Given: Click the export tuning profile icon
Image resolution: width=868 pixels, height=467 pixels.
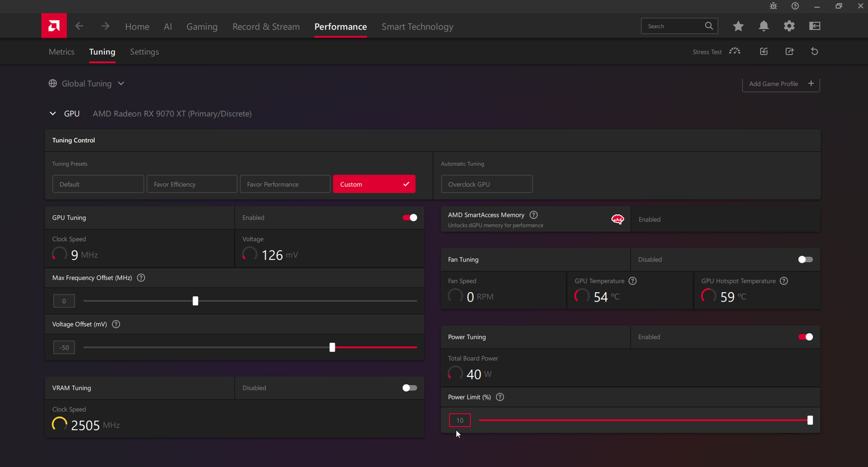Looking at the screenshot, I should [790, 52].
